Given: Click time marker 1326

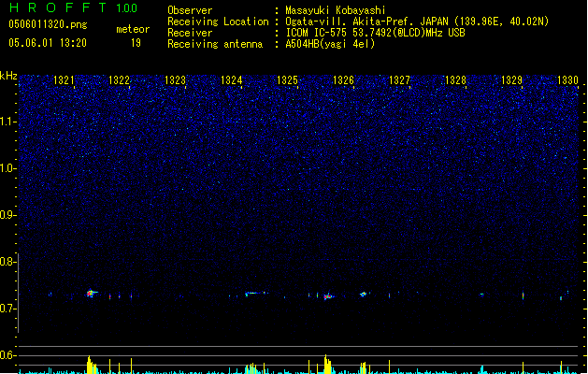Looking at the screenshot, I should 343,80.
